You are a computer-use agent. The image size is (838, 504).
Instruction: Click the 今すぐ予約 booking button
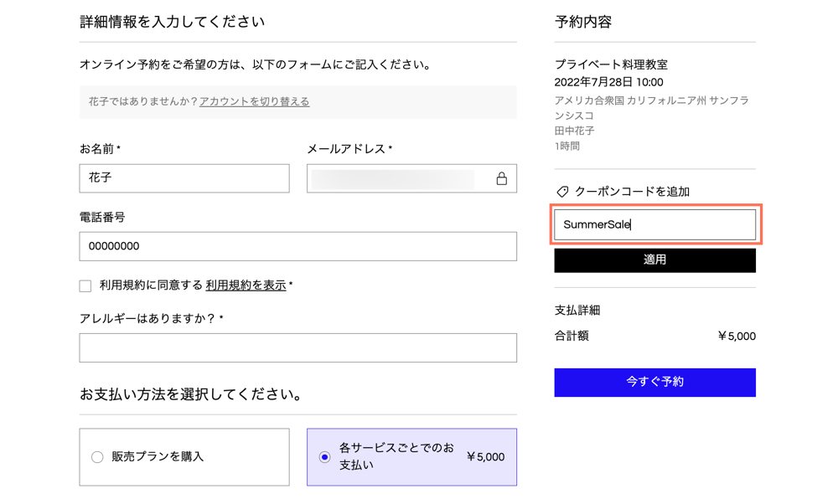point(654,383)
